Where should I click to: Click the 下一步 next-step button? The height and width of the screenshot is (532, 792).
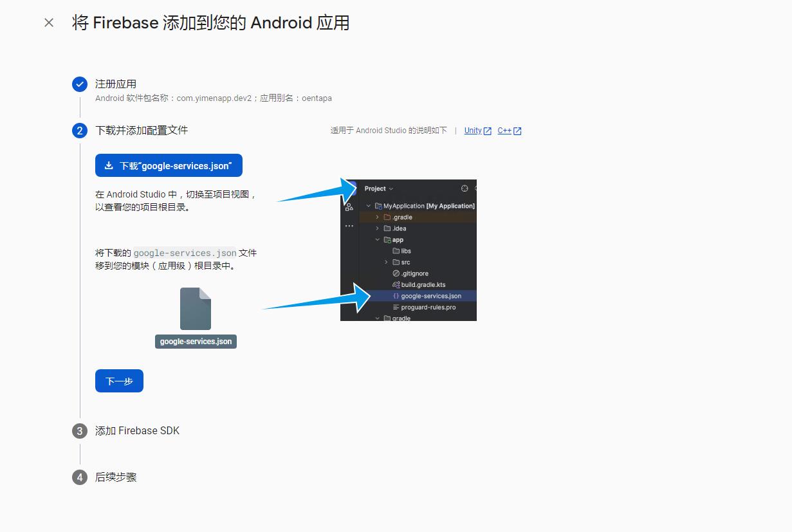point(119,381)
